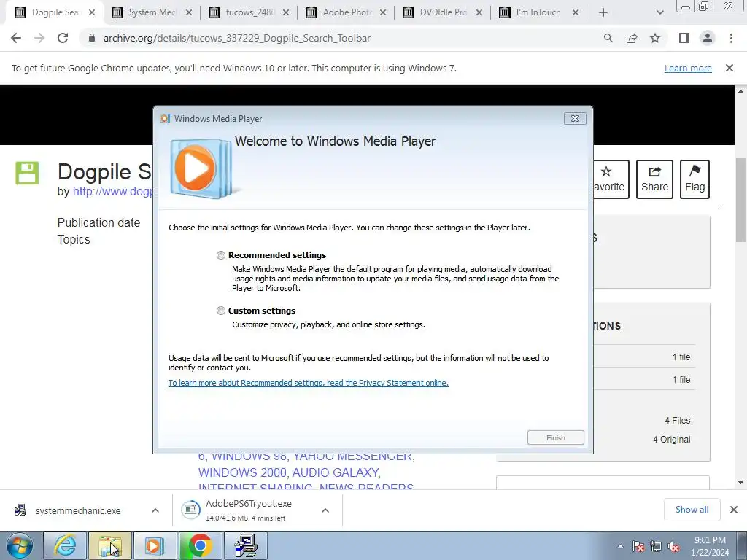Switch to the System Mechanic tab
747x560 pixels.
(x=150, y=12)
